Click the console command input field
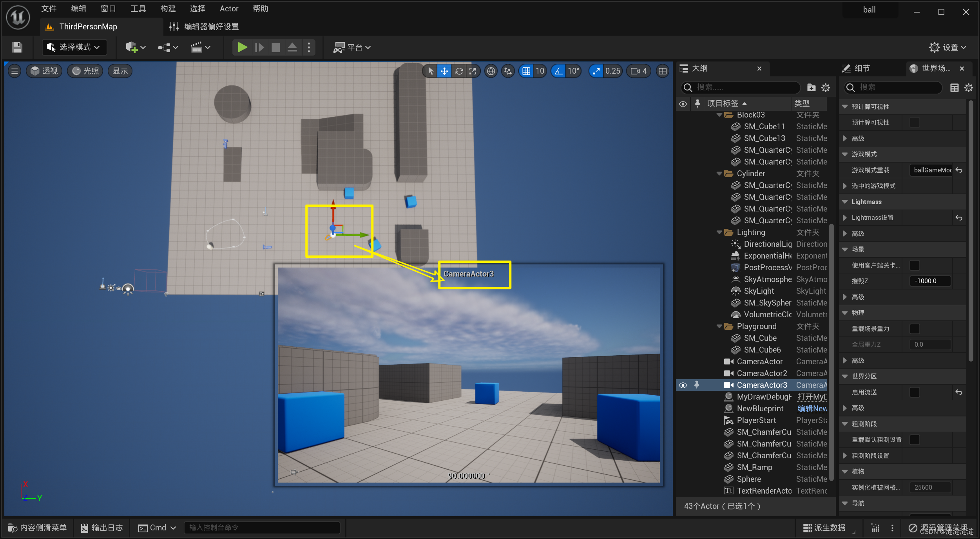980x539 pixels. 262,528
